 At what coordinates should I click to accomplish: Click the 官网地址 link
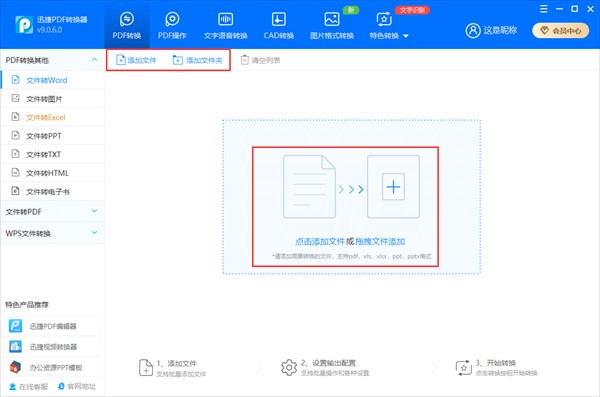pyautogui.click(x=77, y=387)
